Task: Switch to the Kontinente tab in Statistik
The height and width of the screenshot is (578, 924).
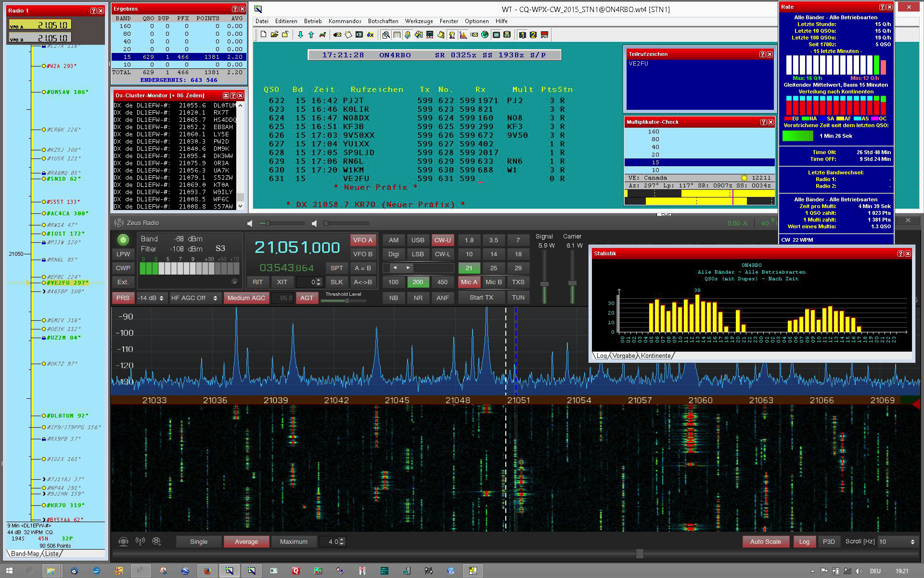Action: coord(655,355)
